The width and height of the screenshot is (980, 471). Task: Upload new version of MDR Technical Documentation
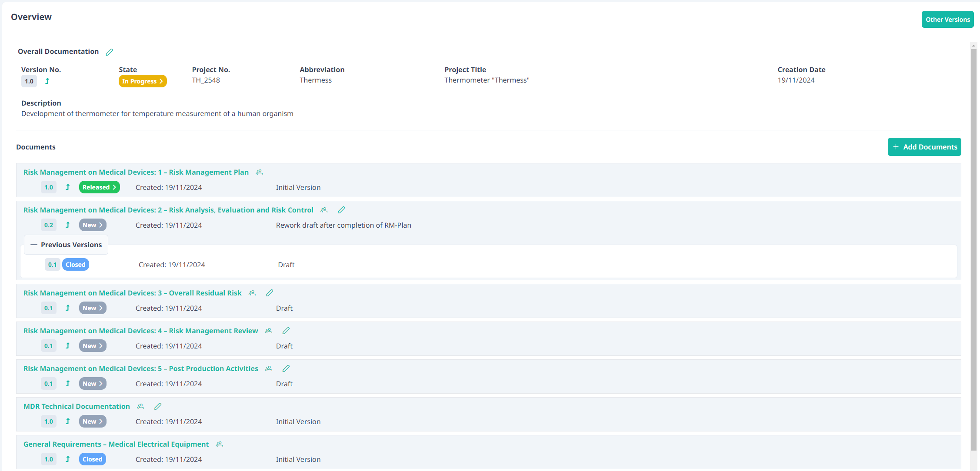pos(68,421)
